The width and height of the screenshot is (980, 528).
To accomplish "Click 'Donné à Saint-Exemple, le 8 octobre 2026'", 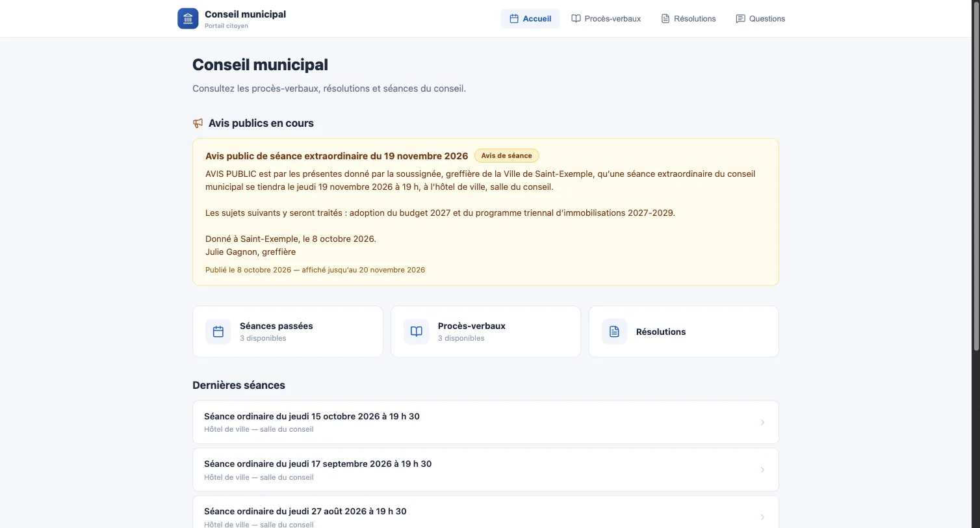I will coord(290,239).
